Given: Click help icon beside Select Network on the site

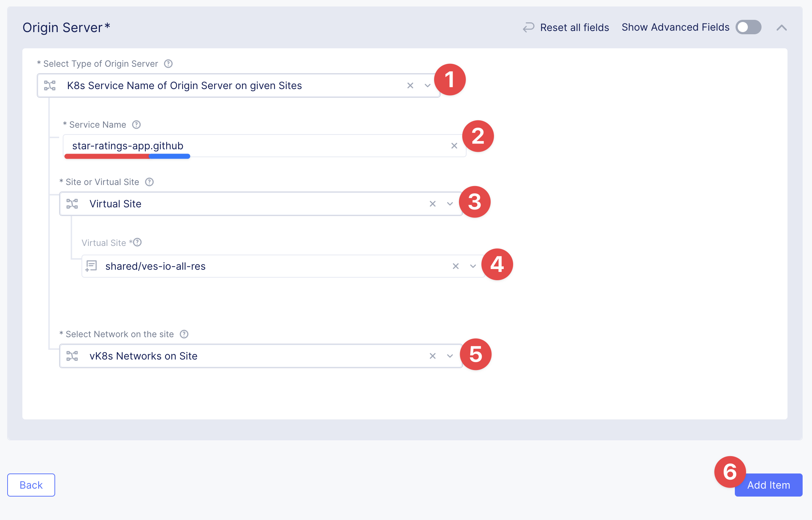Looking at the screenshot, I should [x=184, y=334].
